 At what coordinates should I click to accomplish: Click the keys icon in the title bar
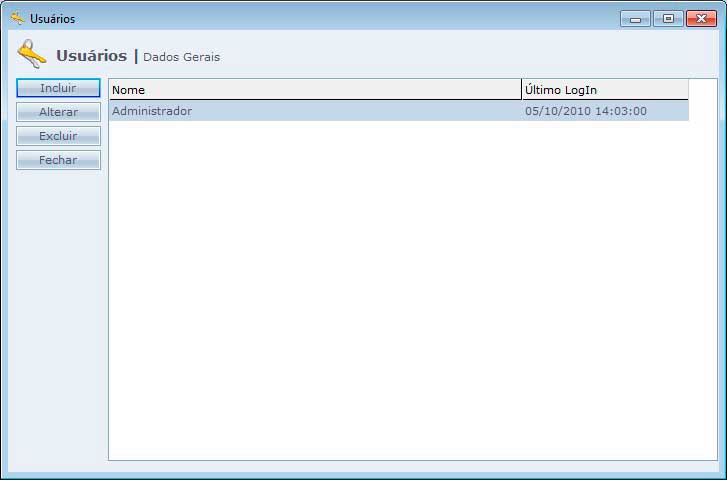[17, 18]
